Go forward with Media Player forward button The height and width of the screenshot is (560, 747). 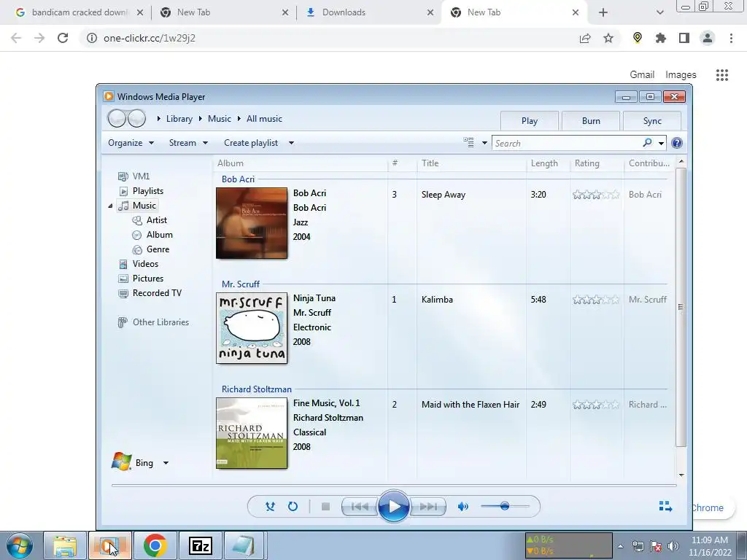click(136, 119)
